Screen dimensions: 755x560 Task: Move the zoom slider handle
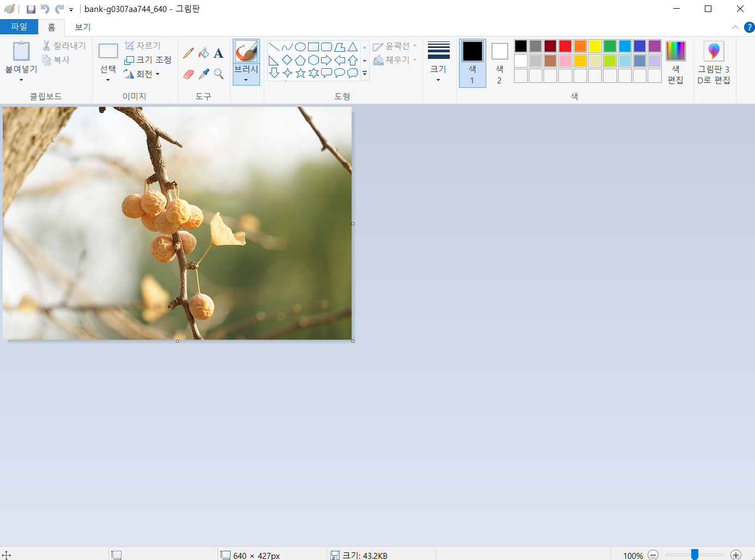pos(694,555)
